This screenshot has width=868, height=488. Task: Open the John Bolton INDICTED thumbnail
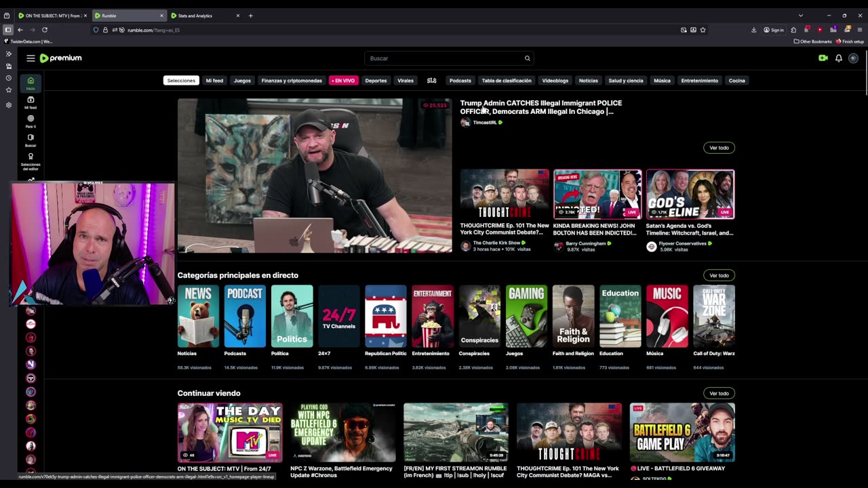[x=597, y=194]
